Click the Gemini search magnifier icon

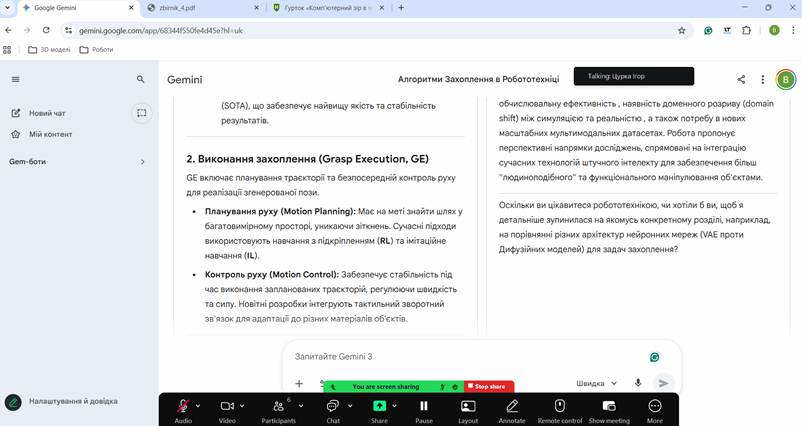click(141, 79)
